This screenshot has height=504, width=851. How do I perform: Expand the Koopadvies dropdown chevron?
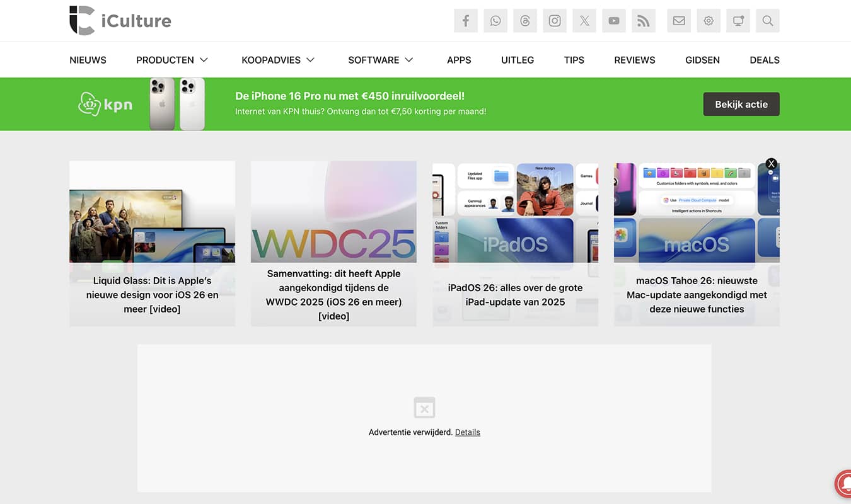[x=310, y=60]
